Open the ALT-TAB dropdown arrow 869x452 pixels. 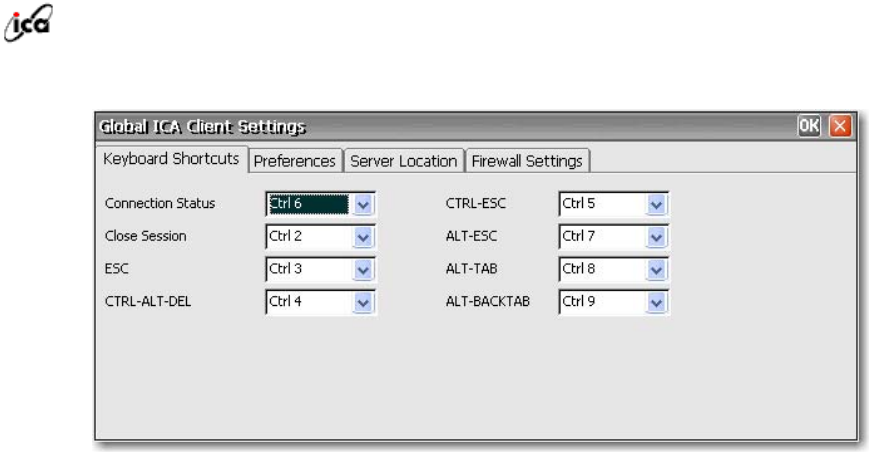656,270
